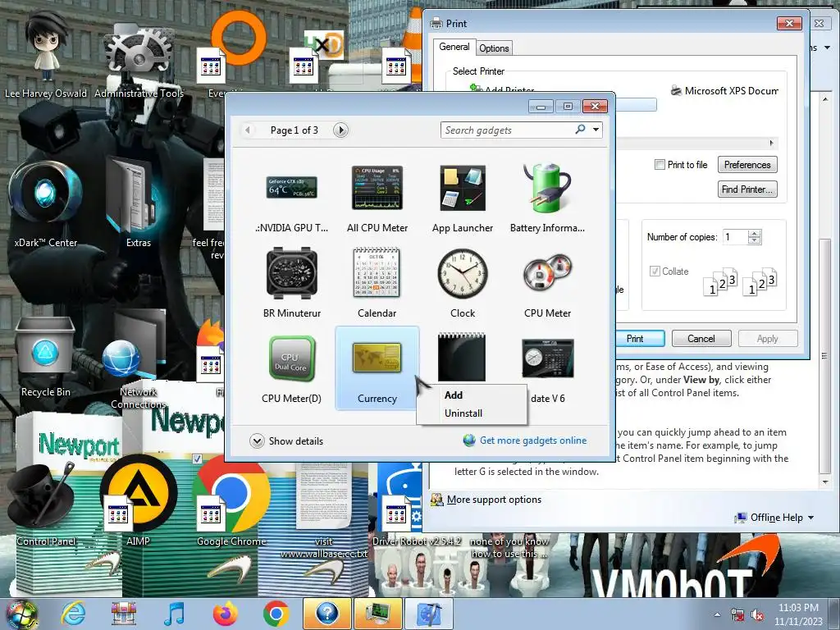Open the Windows Start menu

click(x=22, y=614)
